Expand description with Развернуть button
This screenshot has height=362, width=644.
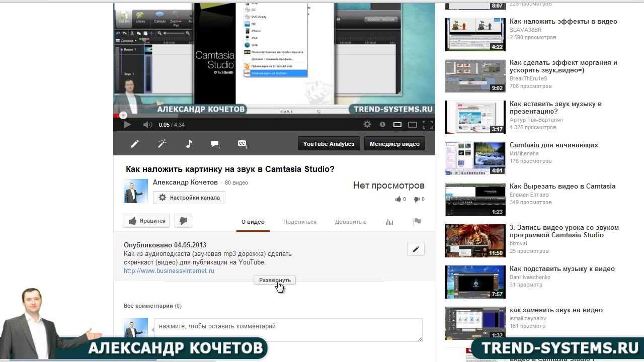[275, 280]
